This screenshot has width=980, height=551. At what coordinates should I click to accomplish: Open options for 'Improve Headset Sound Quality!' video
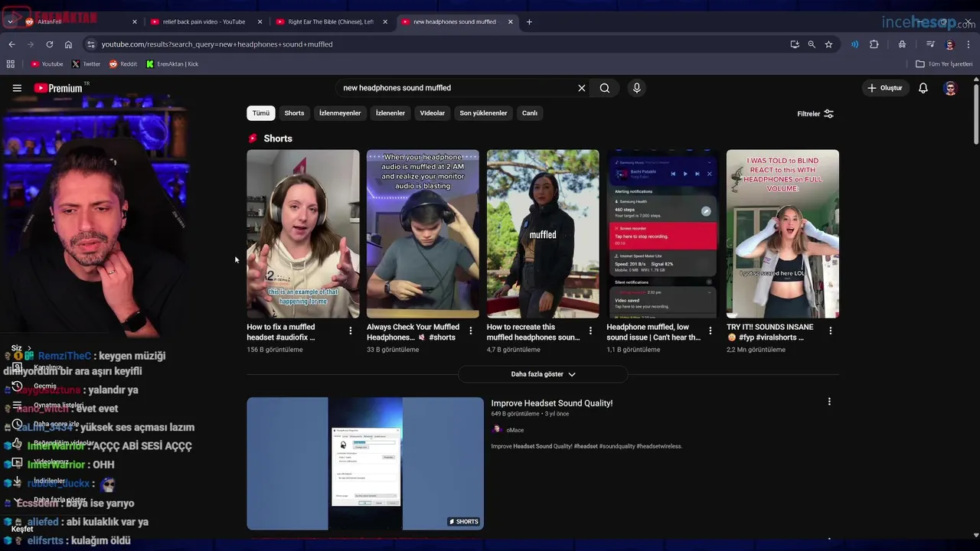coord(829,402)
